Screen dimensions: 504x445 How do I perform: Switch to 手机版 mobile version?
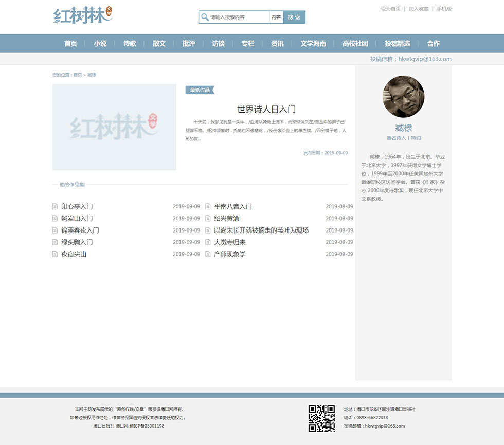[444, 9]
